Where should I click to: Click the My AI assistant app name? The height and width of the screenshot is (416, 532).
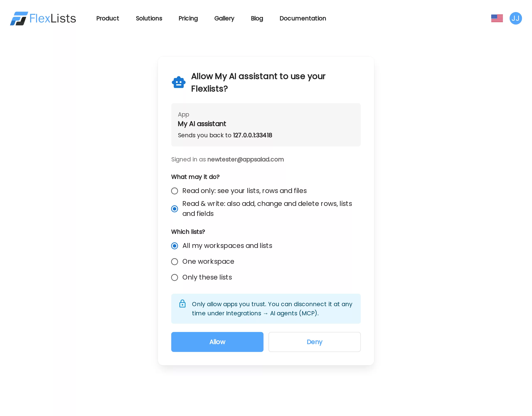(202, 124)
